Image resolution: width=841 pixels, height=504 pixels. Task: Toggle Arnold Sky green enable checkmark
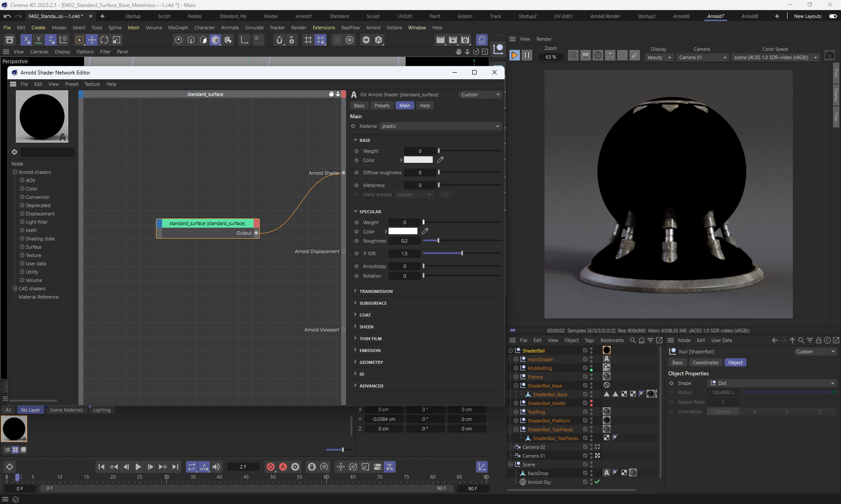click(x=597, y=482)
